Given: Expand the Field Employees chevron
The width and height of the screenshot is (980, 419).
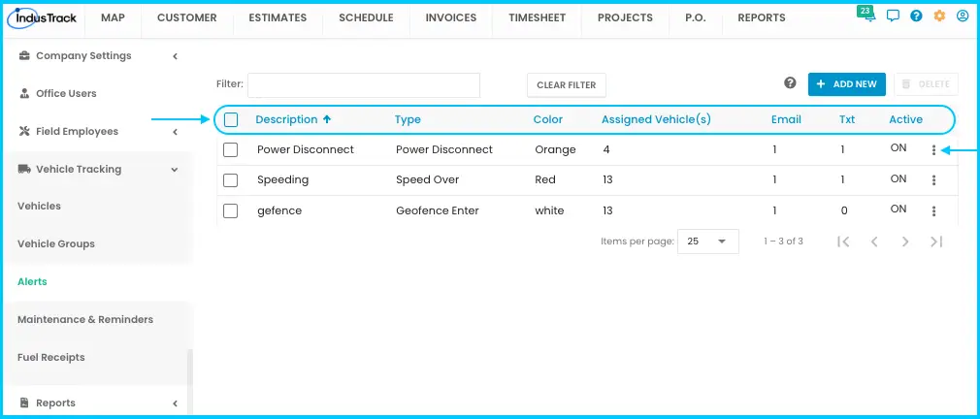Looking at the screenshot, I should 175,132.
